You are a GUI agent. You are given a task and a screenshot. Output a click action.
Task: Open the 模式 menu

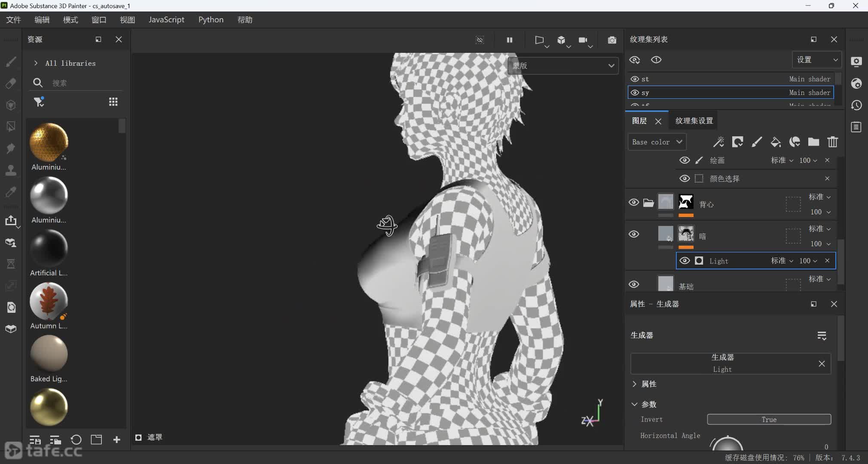point(70,20)
